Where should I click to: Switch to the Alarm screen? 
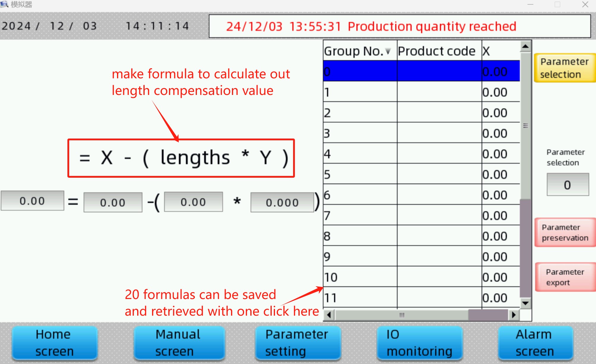pos(535,343)
